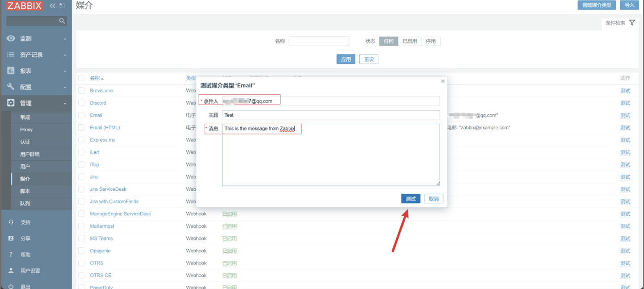Check the Email row checkbox

coord(81,115)
